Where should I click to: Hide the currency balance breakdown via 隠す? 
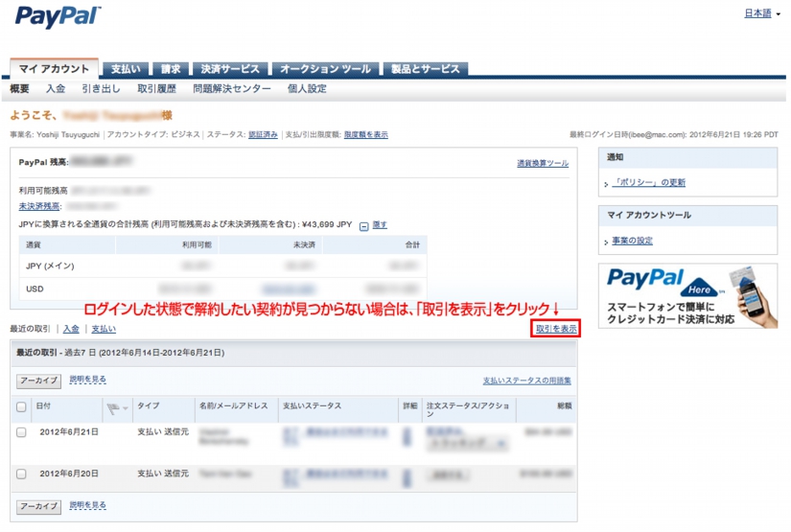coord(380,225)
